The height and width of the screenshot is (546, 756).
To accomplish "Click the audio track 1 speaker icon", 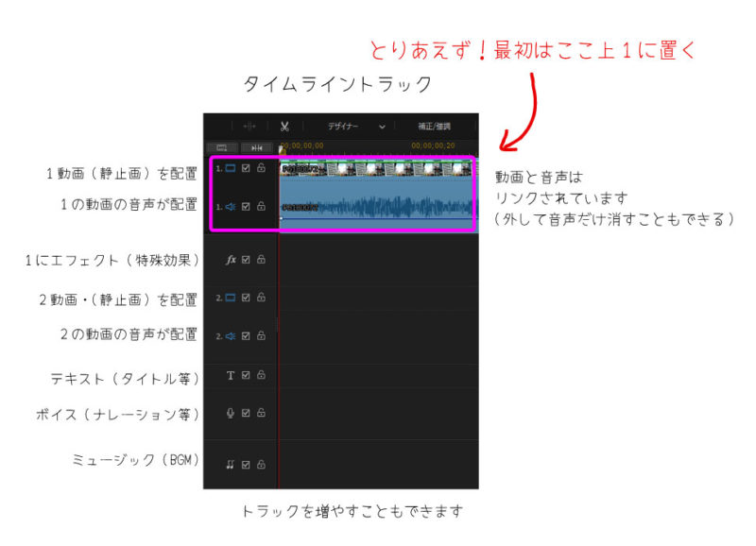I will [x=230, y=206].
